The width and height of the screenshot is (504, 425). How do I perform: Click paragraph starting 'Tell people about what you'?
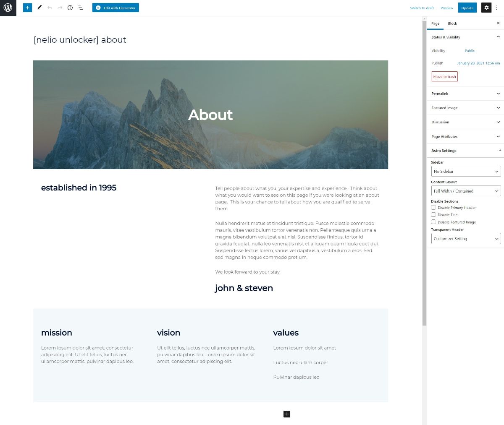point(297,198)
